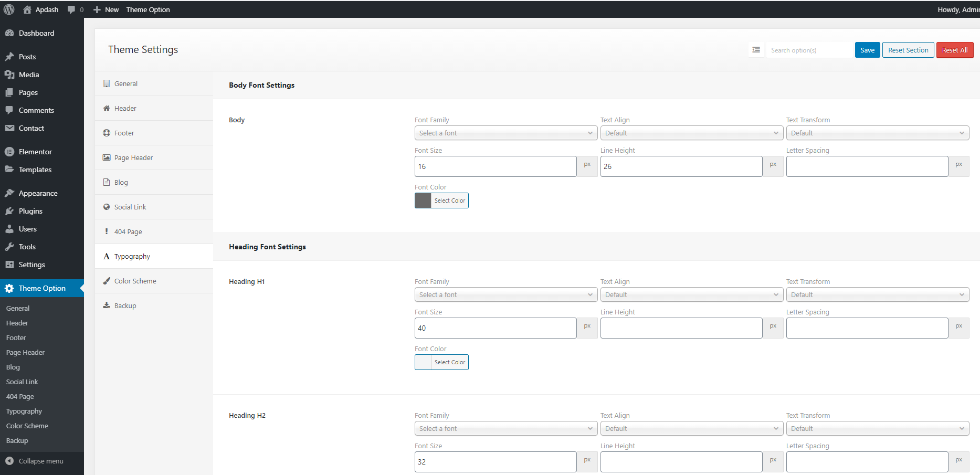This screenshot has width=980, height=475.
Task: Open Plugins in the admin sidebar
Action: [30, 211]
